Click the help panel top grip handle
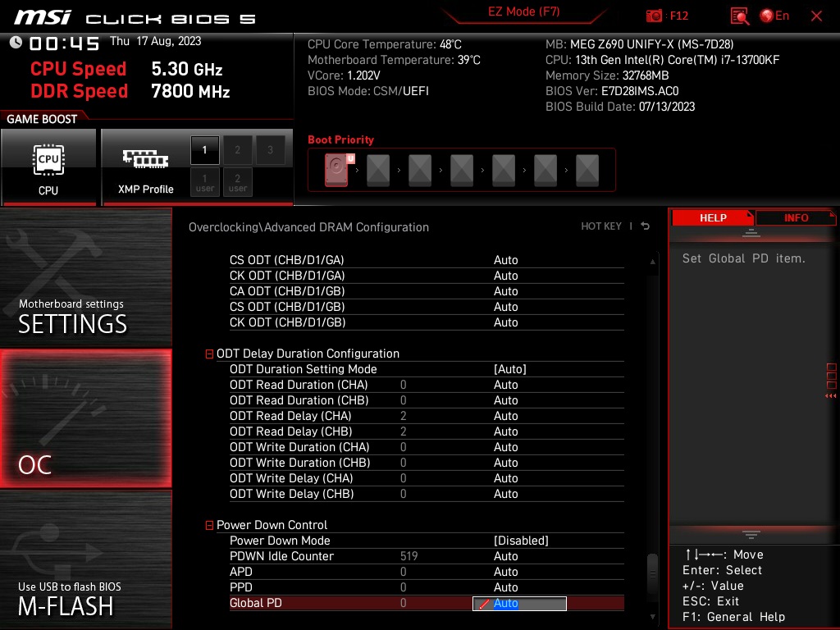 (751, 233)
